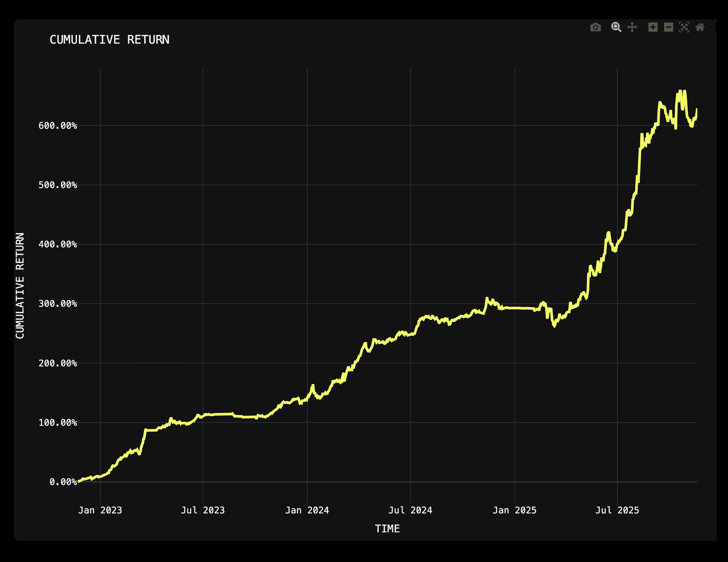Click the vertical CUMULATIVE RETURN axis title
This screenshot has height=562, width=728.
(x=20, y=286)
